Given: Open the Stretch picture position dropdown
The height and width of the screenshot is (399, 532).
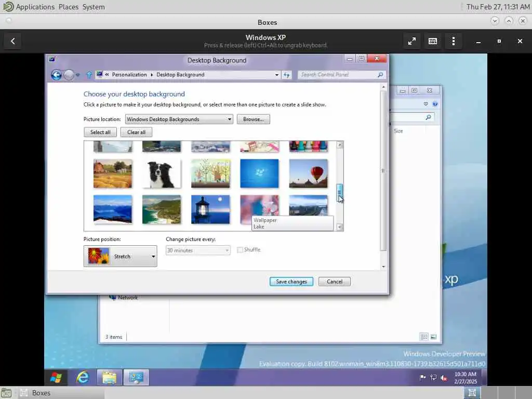Looking at the screenshot, I should coord(120,256).
